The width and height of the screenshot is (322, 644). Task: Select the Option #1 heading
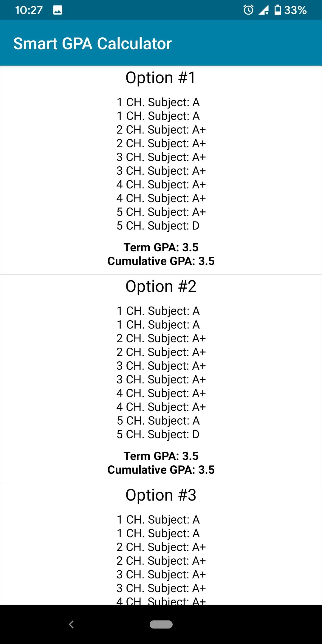click(x=161, y=78)
